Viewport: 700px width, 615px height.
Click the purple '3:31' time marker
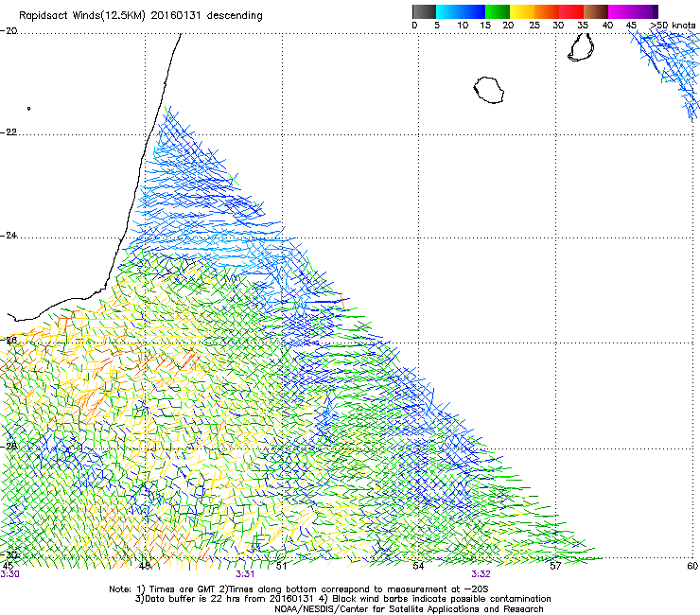(x=245, y=574)
